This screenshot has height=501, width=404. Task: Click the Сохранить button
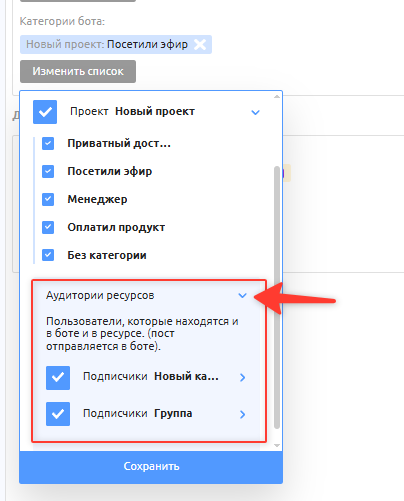tap(151, 467)
